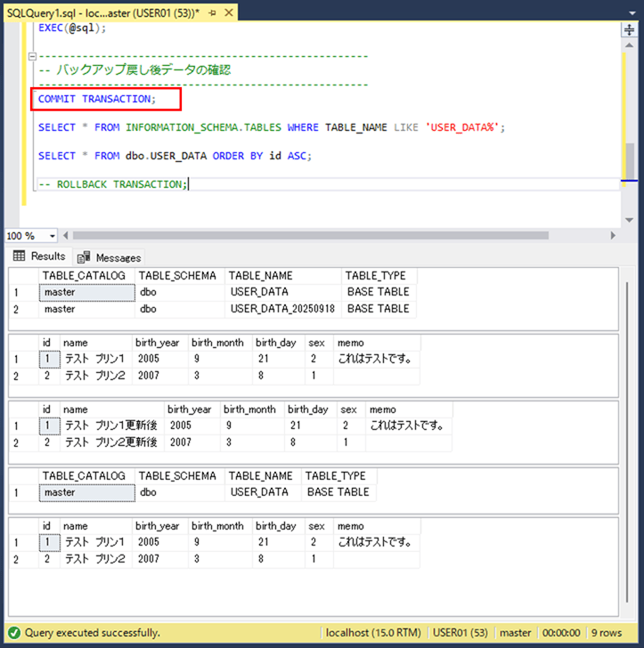The image size is (644, 648).
Task: Click the USER_DATA_20250918 table name cell
Action: tap(282, 309)
